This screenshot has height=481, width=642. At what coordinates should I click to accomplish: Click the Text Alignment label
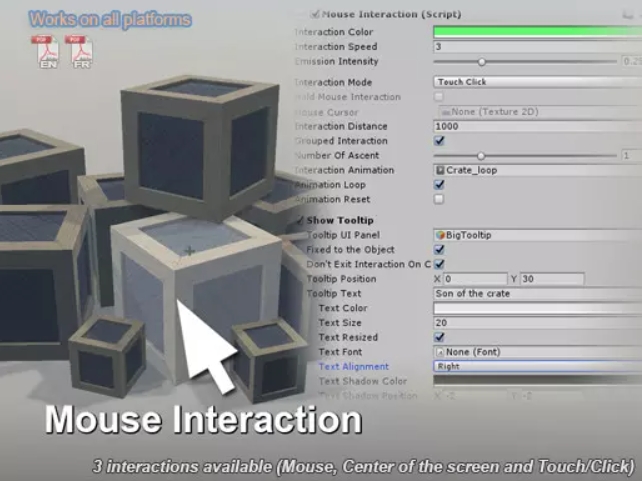353,366
